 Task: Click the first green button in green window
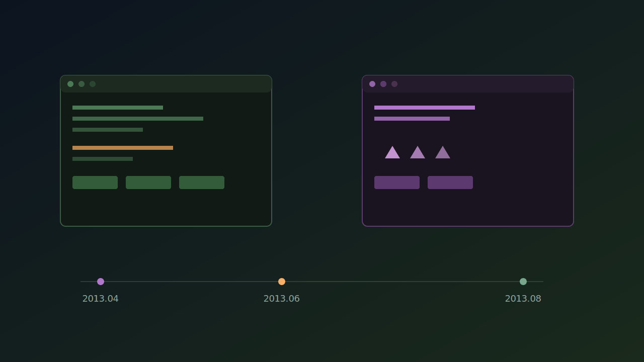tap(95, 183)
